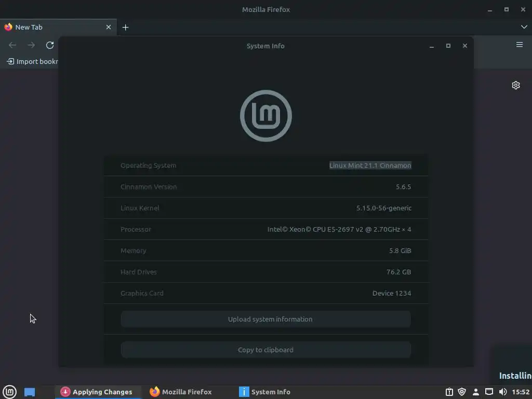Open the user tray icon

click(476, 392)
